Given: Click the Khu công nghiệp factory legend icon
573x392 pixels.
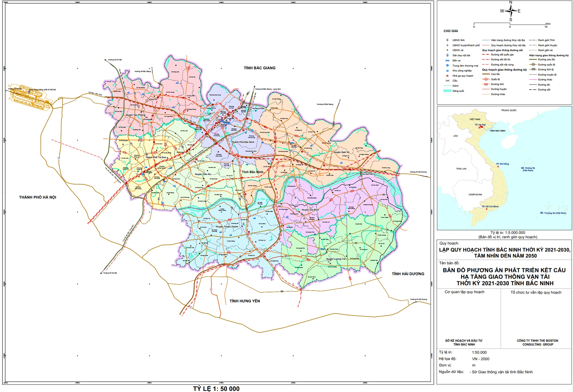Looking at the screenshot, I should [x=447, y=70].
